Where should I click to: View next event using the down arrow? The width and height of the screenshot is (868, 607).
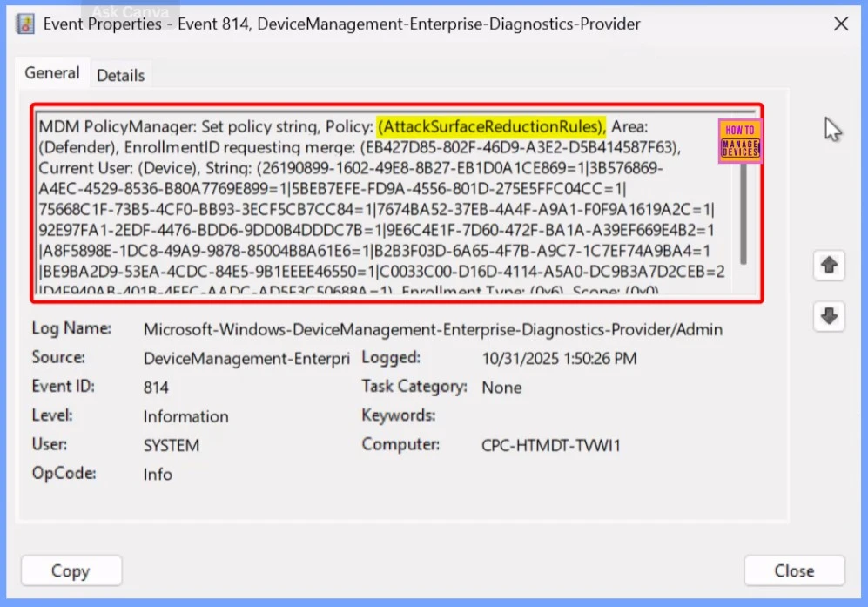tap(828, 317)
